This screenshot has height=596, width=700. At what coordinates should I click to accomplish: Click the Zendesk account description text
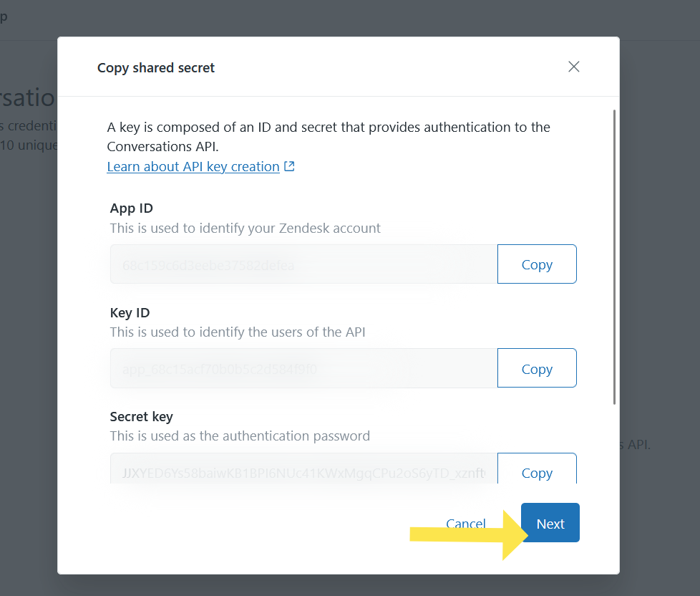[x=245, y=229]
